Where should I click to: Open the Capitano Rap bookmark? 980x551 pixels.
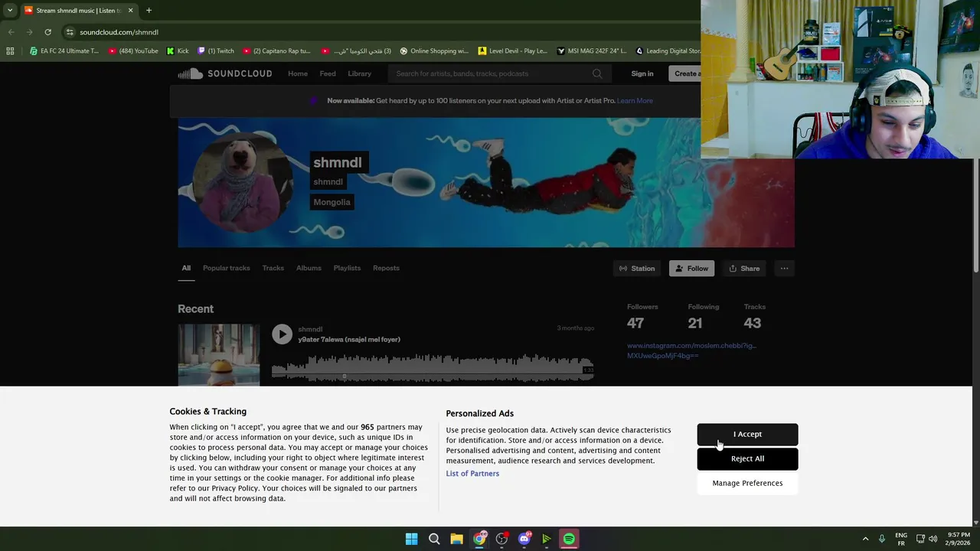pos(276,51)
